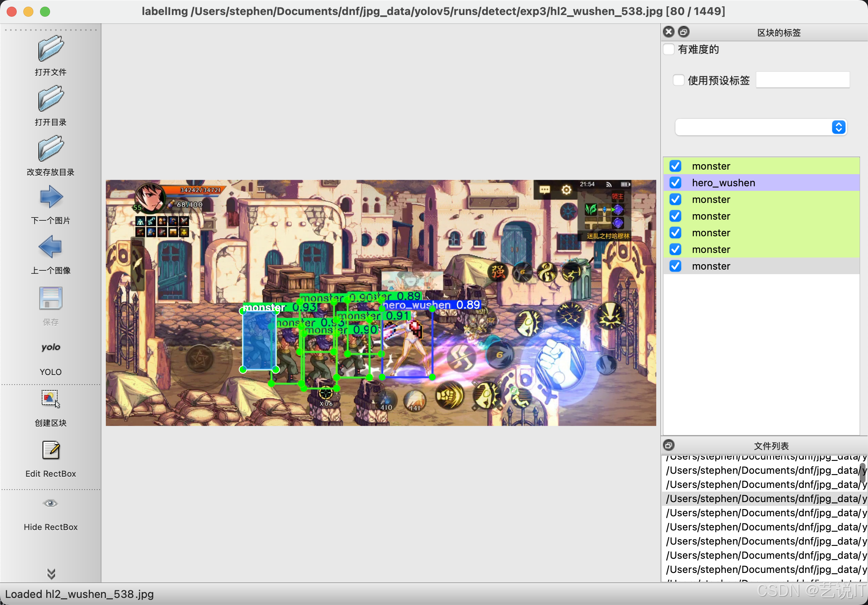
Task: Select the last monster label in list
Action: pos(711,266)
